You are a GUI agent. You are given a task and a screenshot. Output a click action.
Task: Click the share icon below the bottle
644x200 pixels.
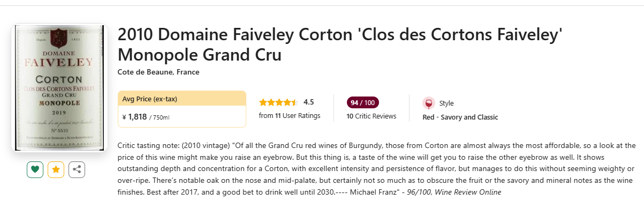77,169
